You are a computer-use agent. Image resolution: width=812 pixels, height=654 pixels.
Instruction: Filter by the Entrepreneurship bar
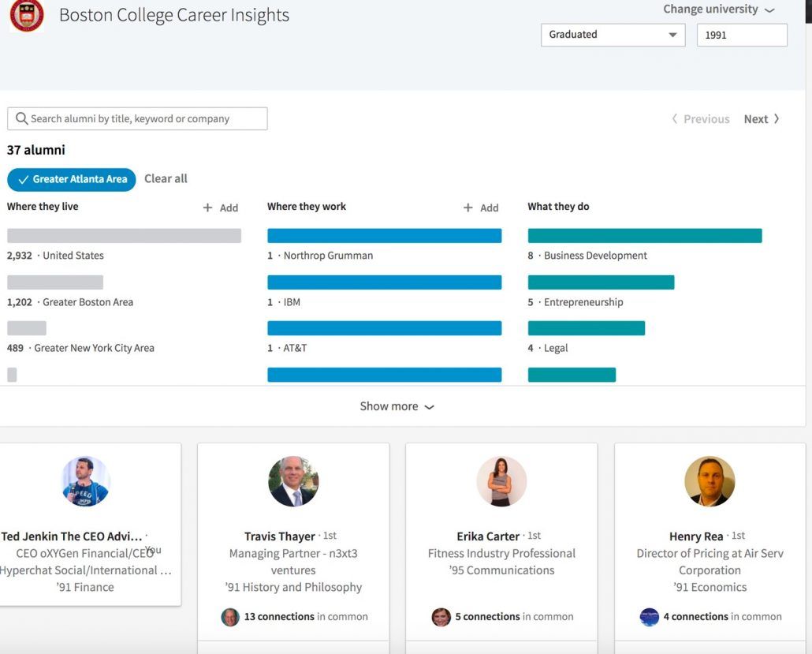pos(602,282)
